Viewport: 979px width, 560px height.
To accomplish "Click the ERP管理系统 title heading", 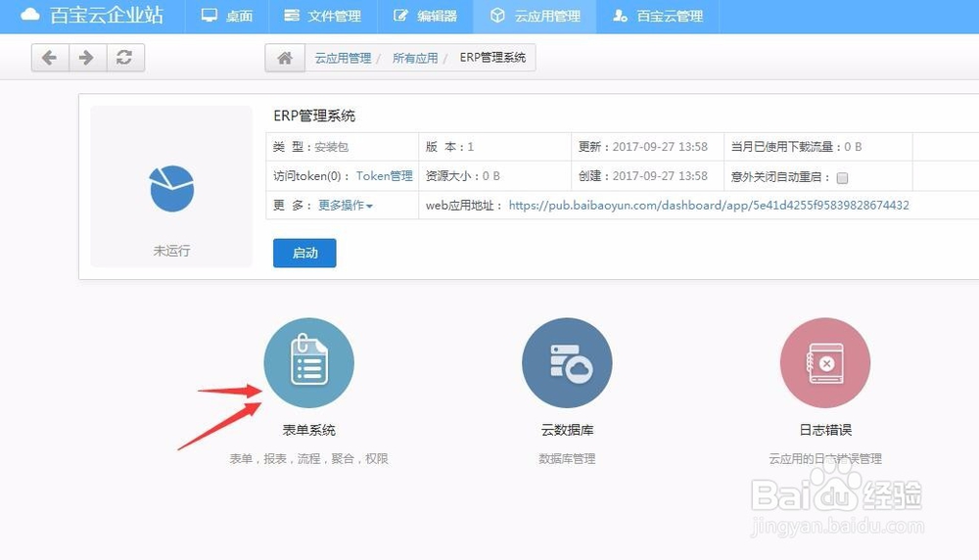I will coord(314,116).
